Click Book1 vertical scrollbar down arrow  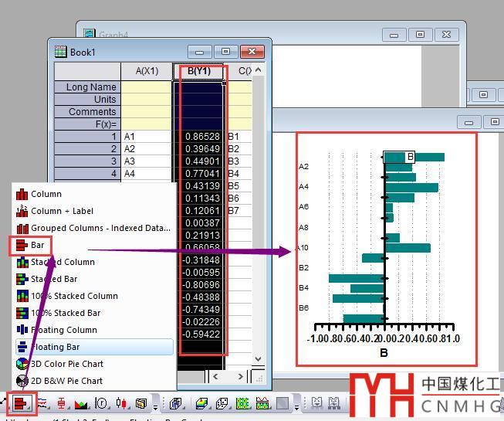(258, 358)
